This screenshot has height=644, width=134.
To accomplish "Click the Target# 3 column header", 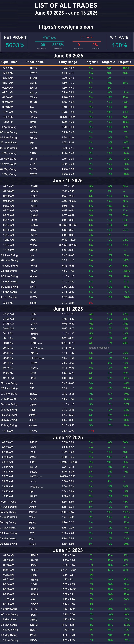I will 124,62.
